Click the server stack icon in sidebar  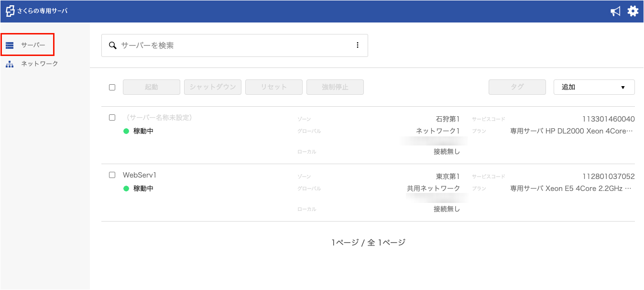pos(10,45)
